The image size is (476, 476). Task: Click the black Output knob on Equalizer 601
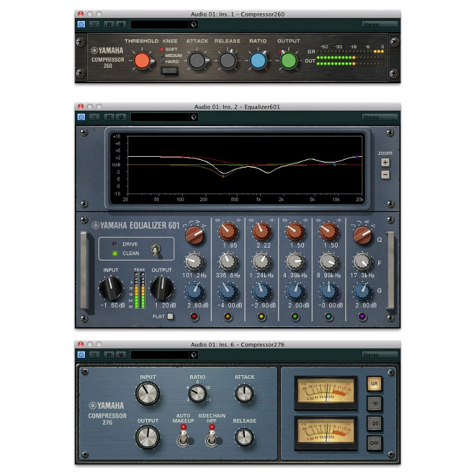162,288
